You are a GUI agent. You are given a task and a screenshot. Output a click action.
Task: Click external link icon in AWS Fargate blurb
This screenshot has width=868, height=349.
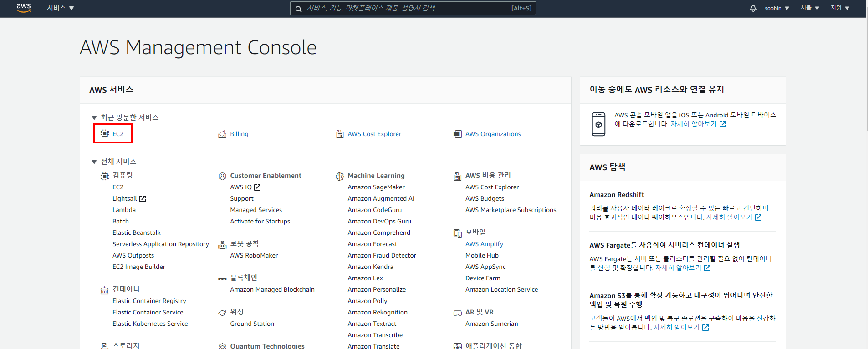tap(707, 268)
